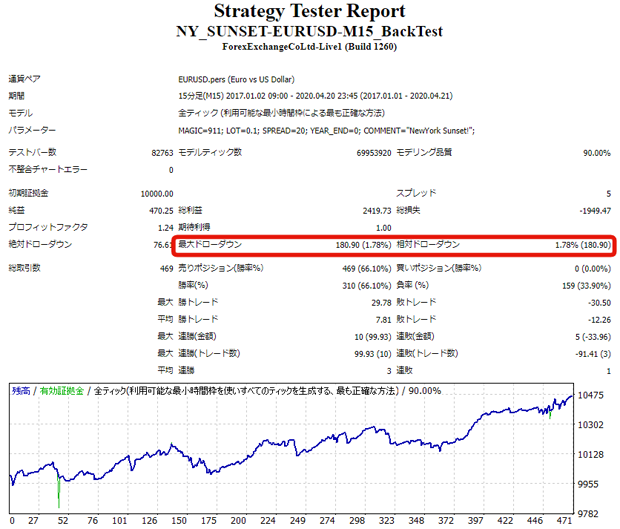Click the period value starting with 15分足(M15)

pyautogui.click(x=315, y=96)
